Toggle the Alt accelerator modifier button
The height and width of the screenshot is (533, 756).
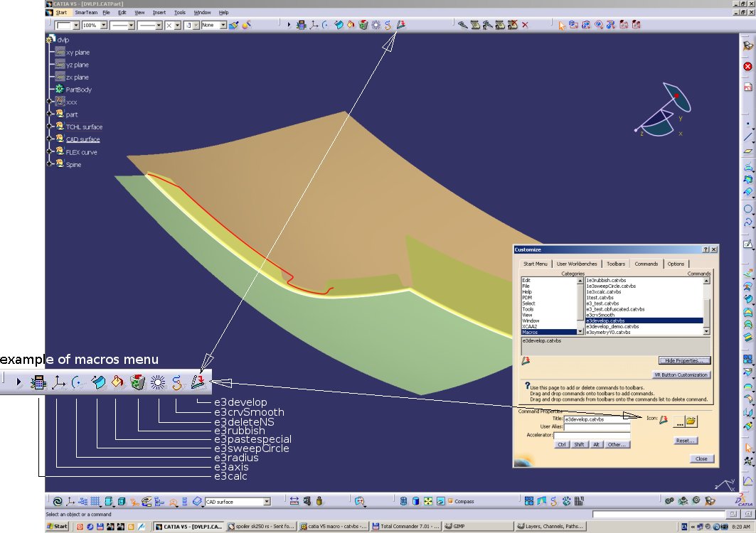point(598,444)
